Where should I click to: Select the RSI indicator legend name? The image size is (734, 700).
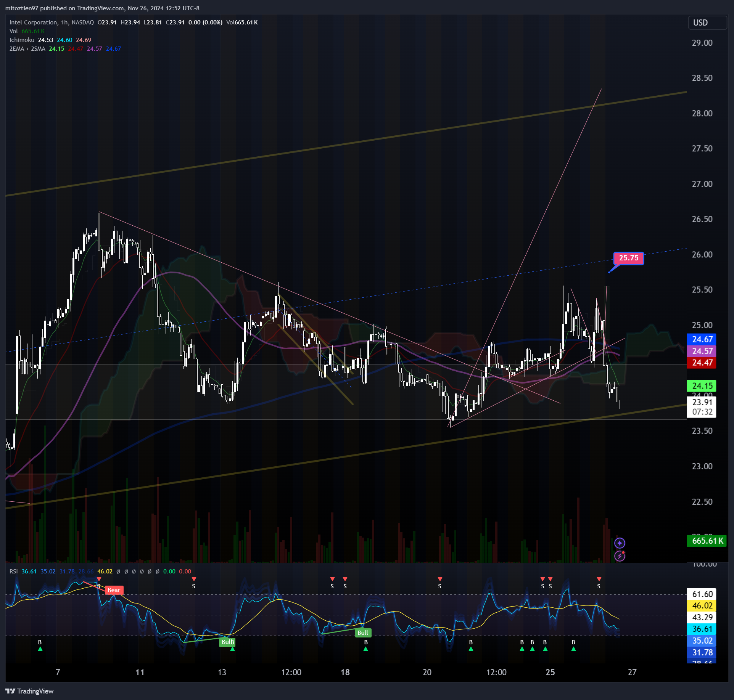tap(14, 572)
